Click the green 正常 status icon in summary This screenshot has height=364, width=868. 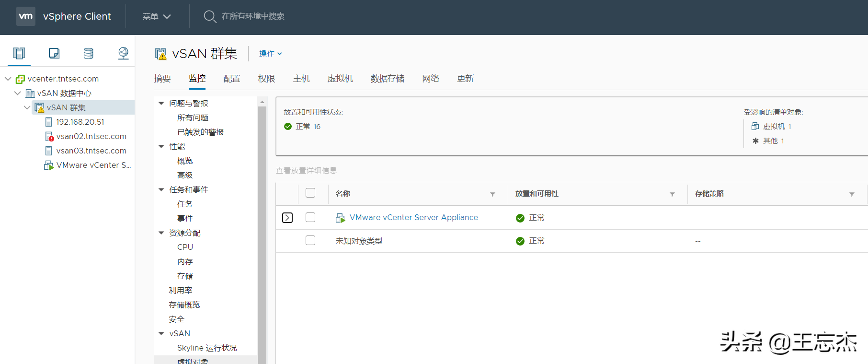pos(288,127)
